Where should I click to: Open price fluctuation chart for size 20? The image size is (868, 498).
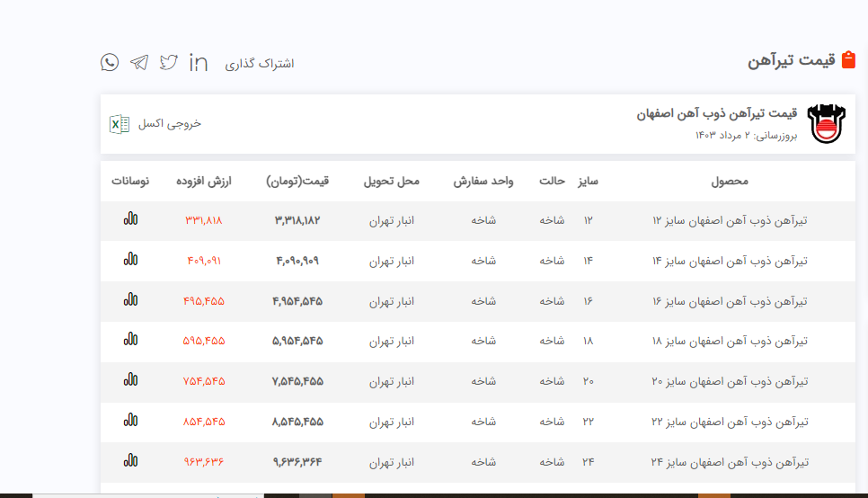coord(131,380)
